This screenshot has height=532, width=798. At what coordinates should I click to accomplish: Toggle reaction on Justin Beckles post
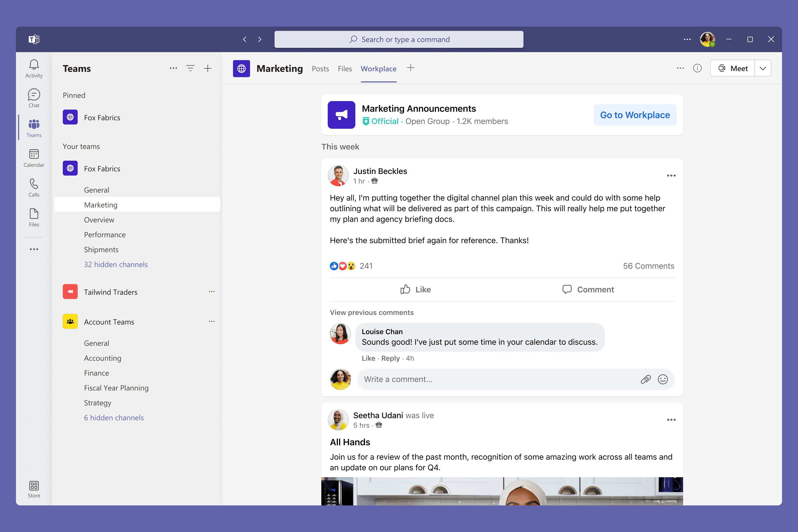click(x=415, y=289)
